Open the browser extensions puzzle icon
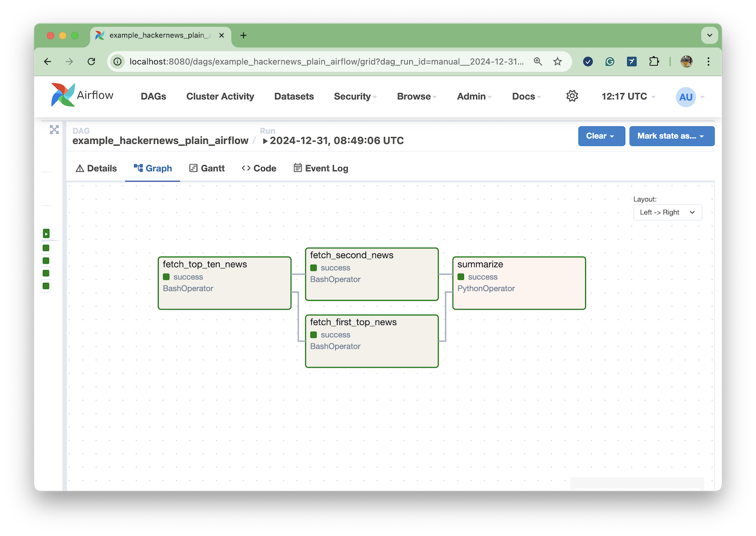 654,62
